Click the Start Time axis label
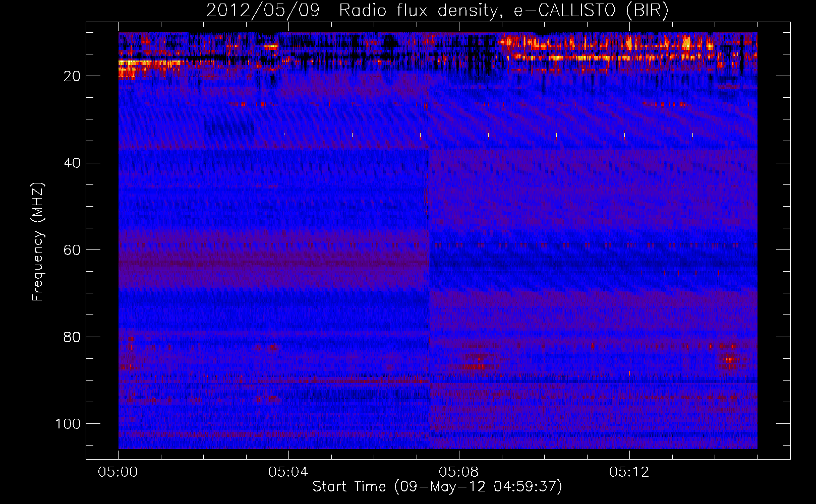This screenshot has height=504, width=816. (437, 487)
